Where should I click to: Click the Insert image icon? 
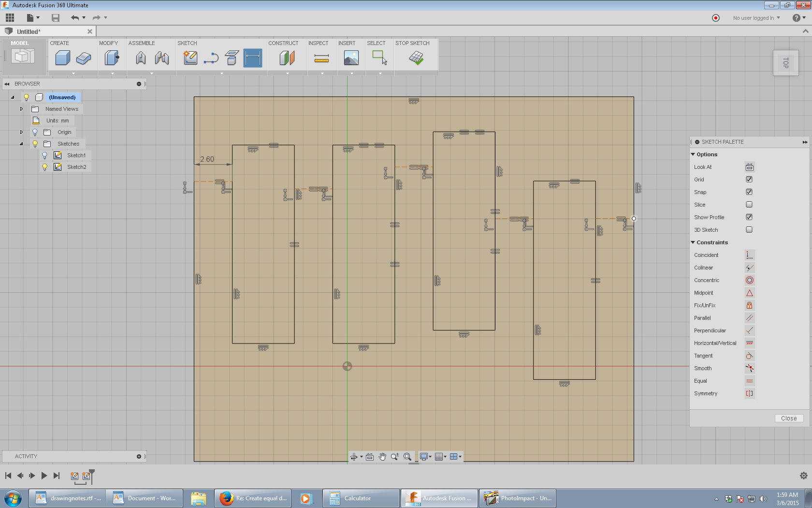coord(351,58)
